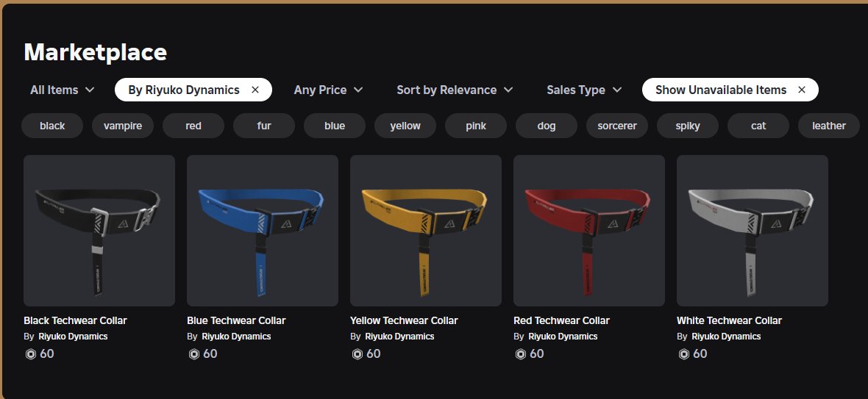Expand the Sales Type dropdown
Screen dimensions: 868x399
(x=584, y=90)
